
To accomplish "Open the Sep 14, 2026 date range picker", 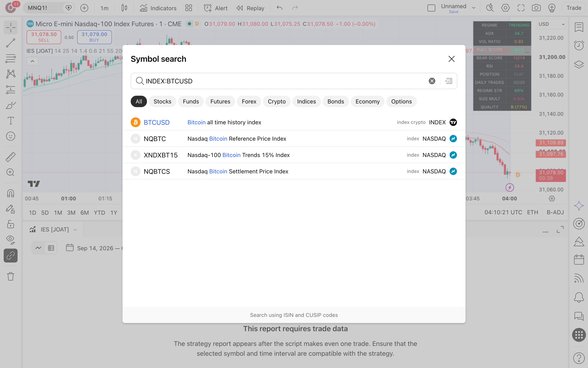I will click(95, 248).
